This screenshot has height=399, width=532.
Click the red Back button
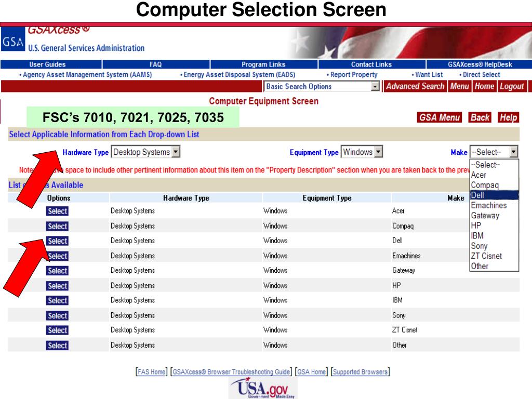[x=480, y=118]
